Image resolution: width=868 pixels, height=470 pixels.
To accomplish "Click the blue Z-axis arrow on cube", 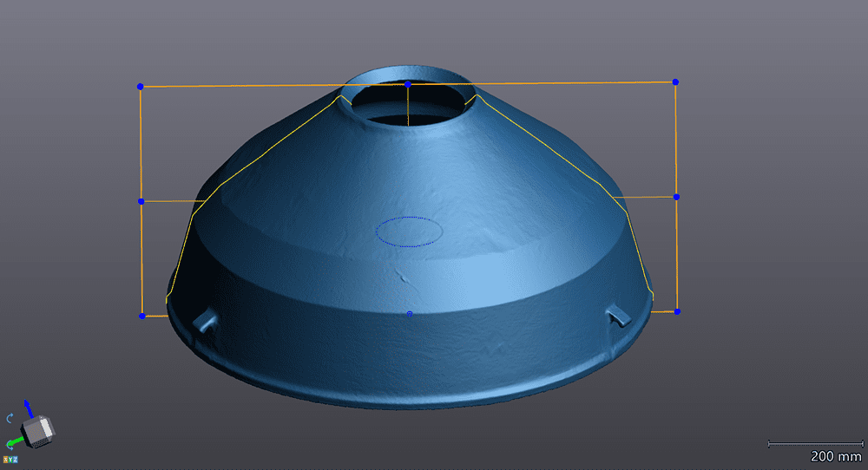I will point(29,408).
